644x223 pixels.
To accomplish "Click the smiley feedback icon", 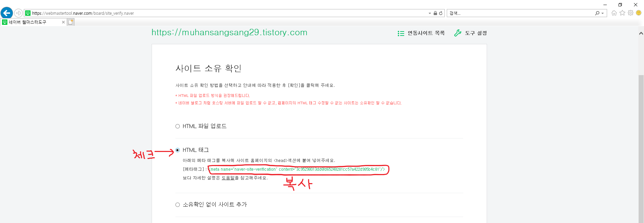I will tap(639, 13).
